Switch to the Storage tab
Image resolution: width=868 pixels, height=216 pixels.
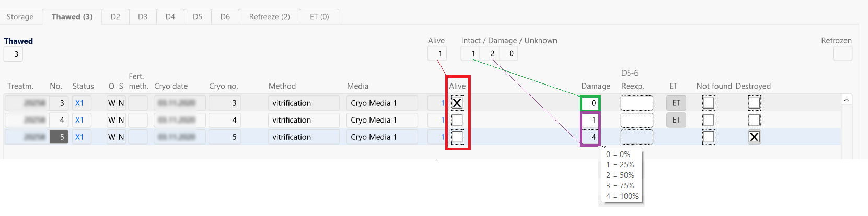20,17
